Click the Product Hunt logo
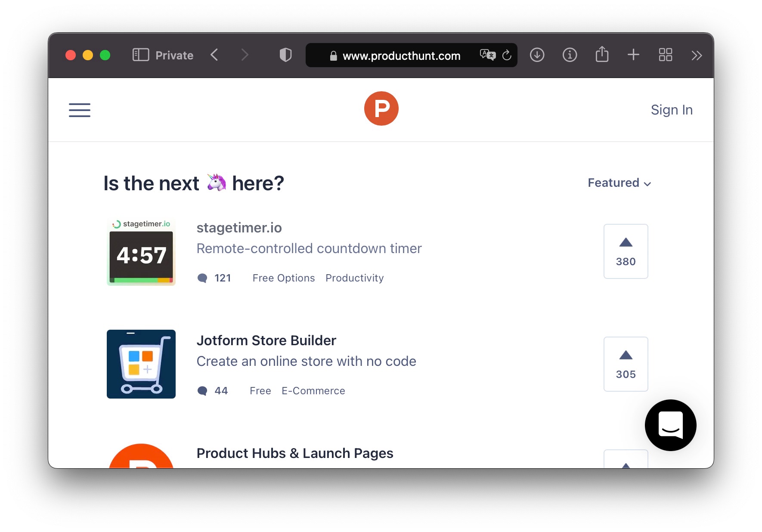The width and height of the screenshot is (762, 532). click(381, 108)
